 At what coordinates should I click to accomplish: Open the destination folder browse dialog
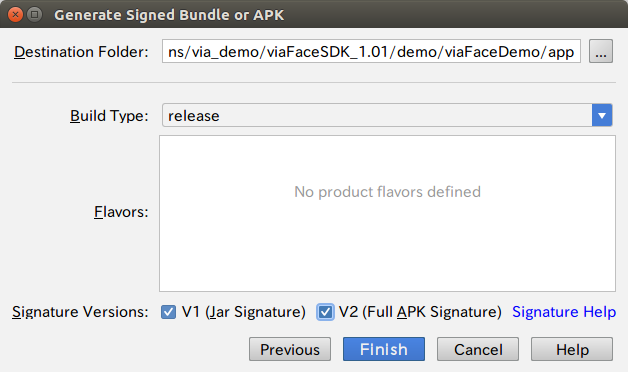pos(600,51)
